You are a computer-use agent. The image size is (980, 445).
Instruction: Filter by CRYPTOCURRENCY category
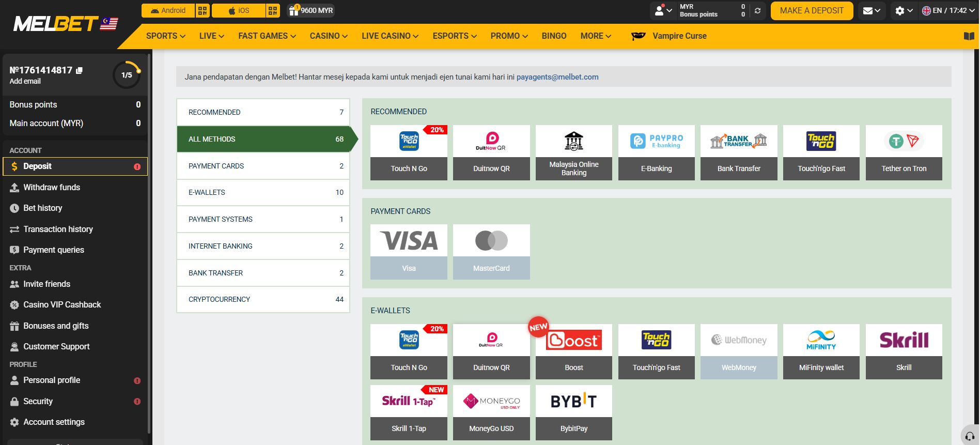(x=263, y=299)
